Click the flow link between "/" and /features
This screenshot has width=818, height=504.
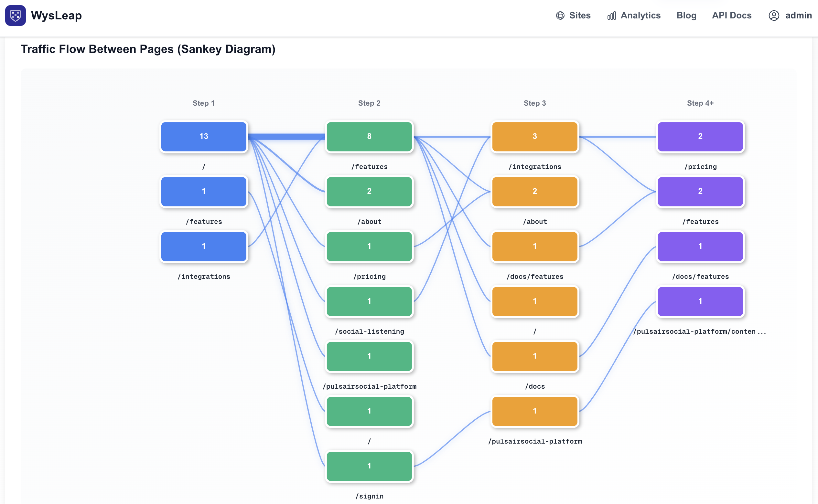point(287,137)
